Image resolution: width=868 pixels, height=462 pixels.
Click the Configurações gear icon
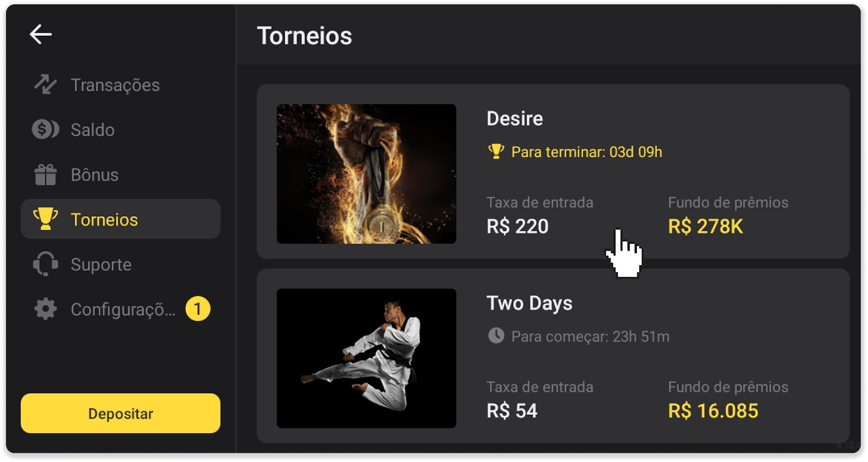coord(46,309)
